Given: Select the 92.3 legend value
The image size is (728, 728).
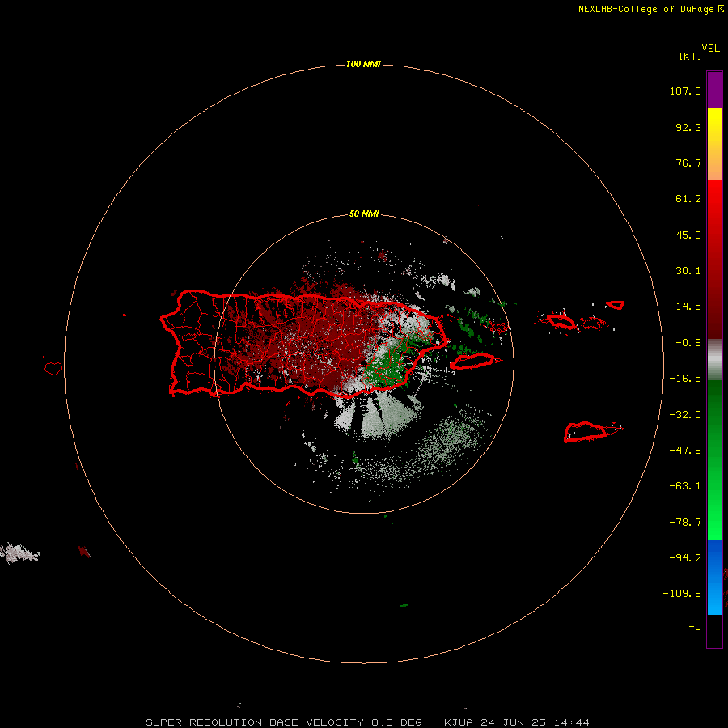Looking at the screenshot, I should tap(688, 127).
